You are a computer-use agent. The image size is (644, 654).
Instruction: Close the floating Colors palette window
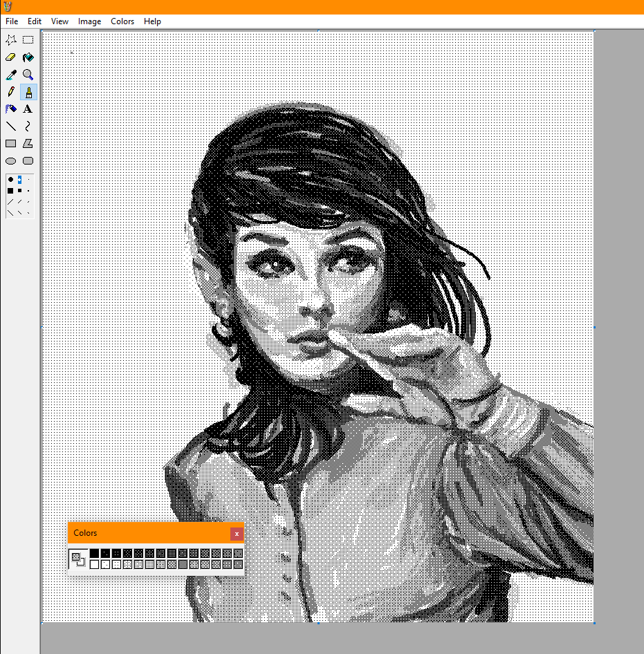click(237, 534)
